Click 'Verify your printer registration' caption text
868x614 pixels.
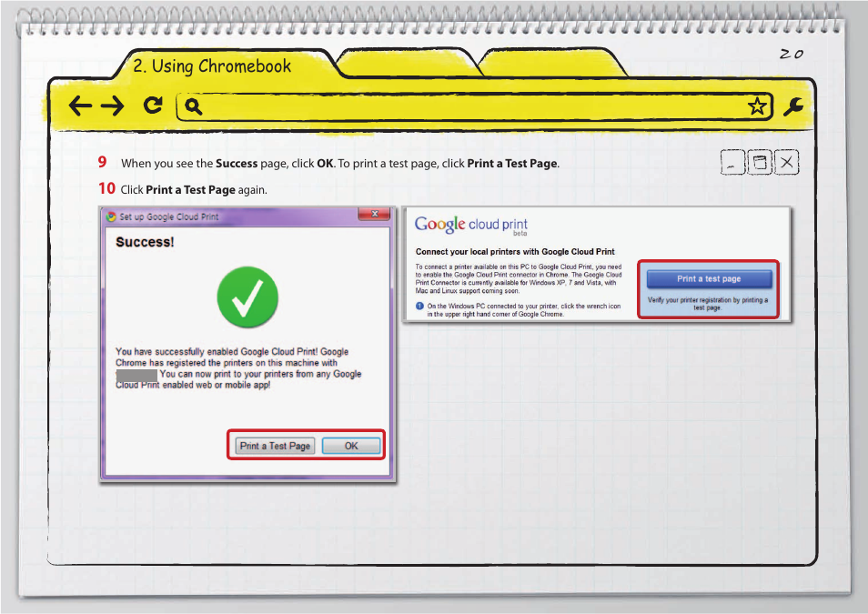pyautogui.click(x=708, y=304)
